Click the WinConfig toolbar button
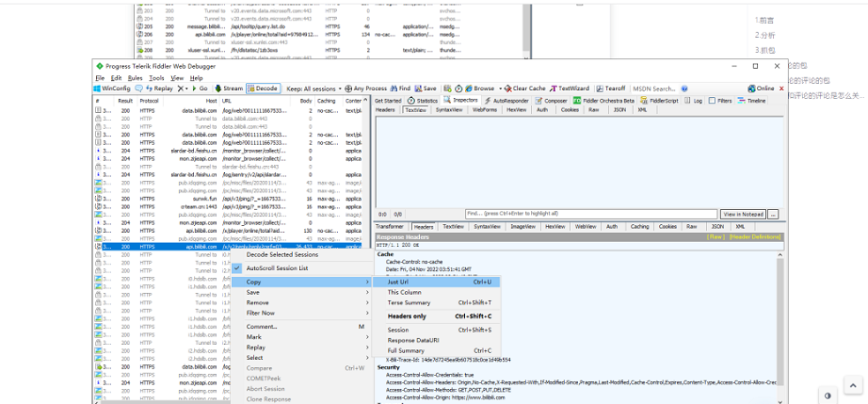This screenshot has height=404, width=868. coord(112,89)
